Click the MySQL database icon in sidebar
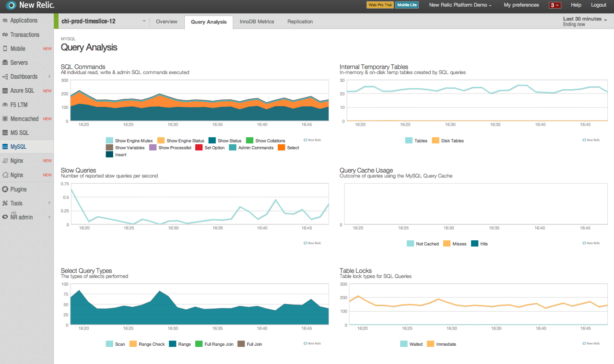 pyautogui.click(x=5, y=147)
